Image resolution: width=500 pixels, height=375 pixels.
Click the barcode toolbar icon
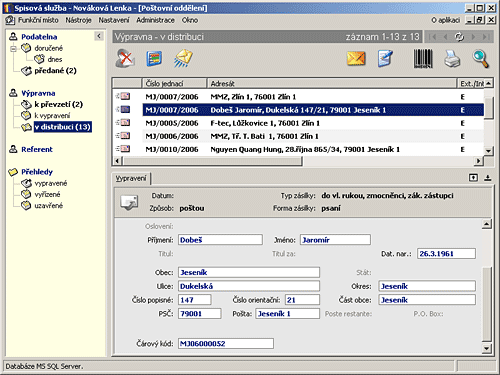pyautogui.click(x=423, y=59)
